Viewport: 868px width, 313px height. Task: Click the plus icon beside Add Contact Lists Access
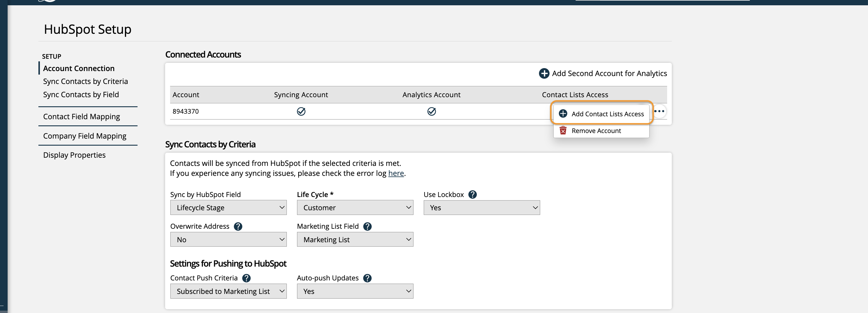pos(563,114)
